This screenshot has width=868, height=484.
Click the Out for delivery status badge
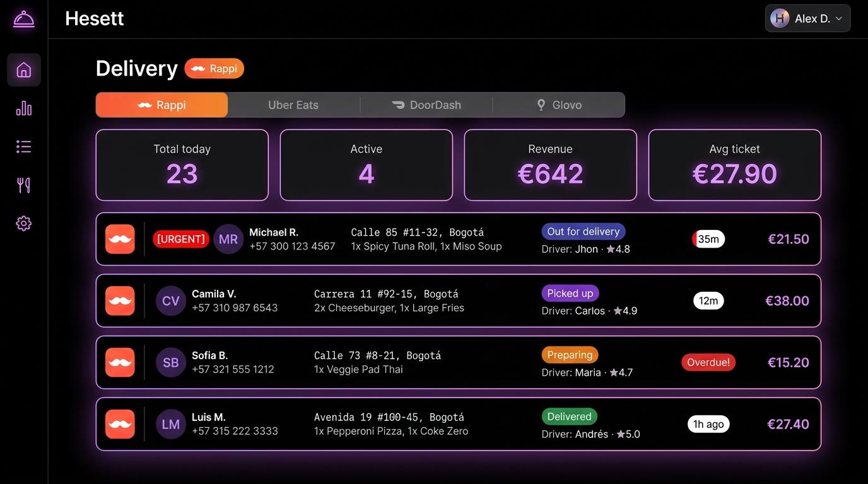coord(584,232)
